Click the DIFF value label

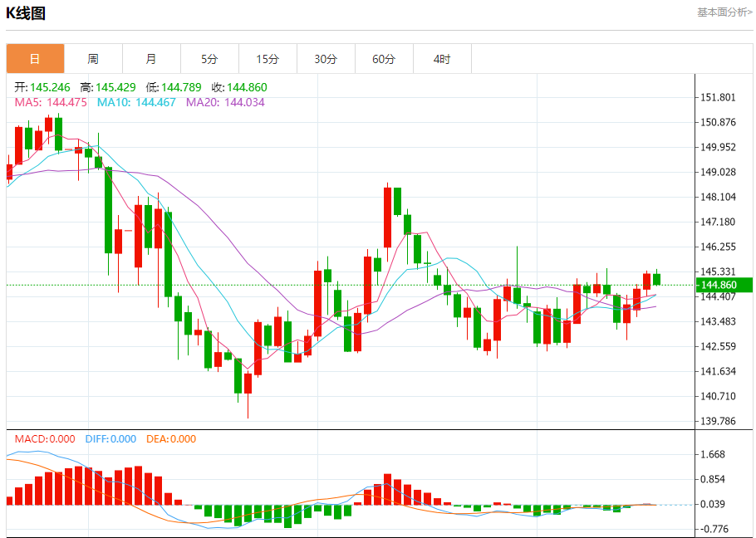tap(110, 439)
